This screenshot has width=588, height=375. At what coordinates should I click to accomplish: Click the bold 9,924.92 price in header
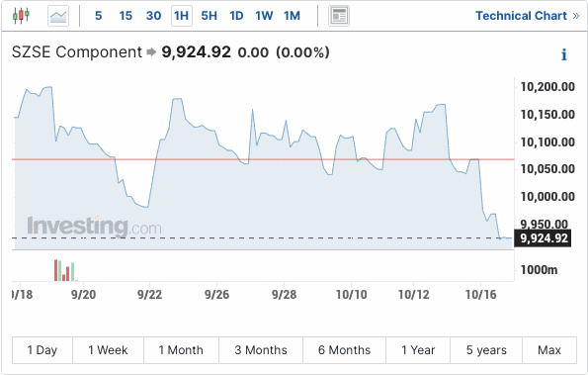[x=196, y=52]
